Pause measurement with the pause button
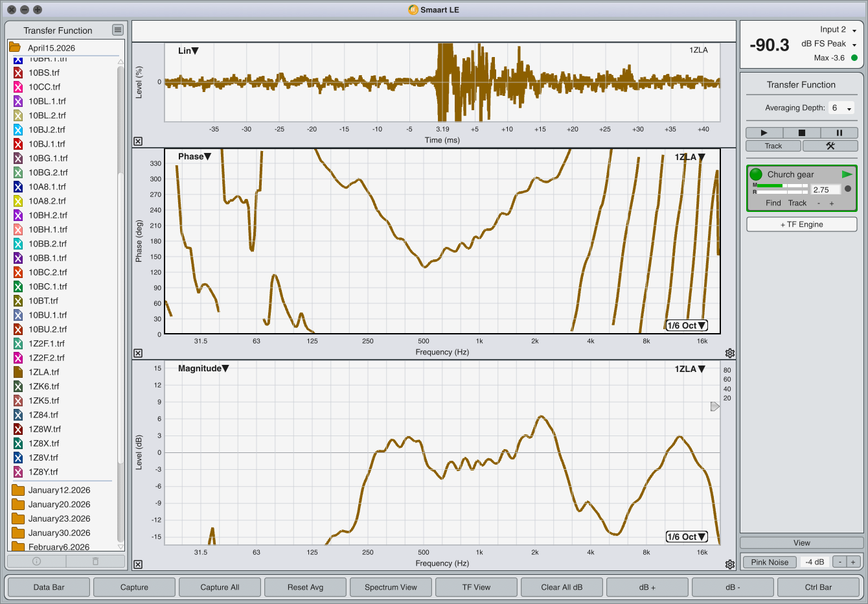The image size is (868, 604). pos(839,133)
